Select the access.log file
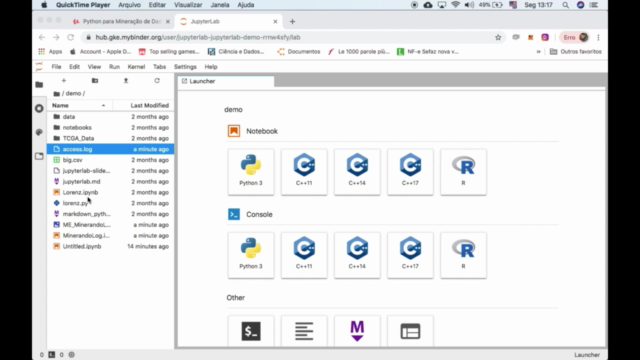Image resolution: width=640 pixels, height=360 pixels. tap(110, 149)
